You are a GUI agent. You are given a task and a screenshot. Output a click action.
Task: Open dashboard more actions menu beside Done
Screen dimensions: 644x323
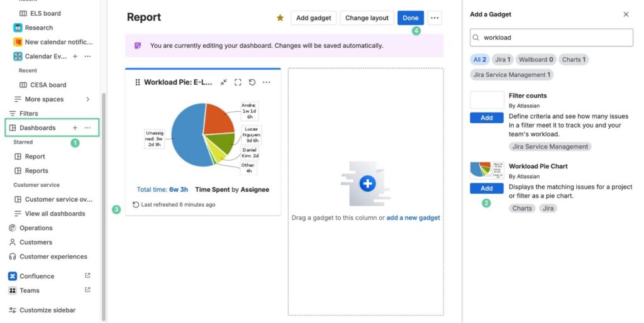435,18
